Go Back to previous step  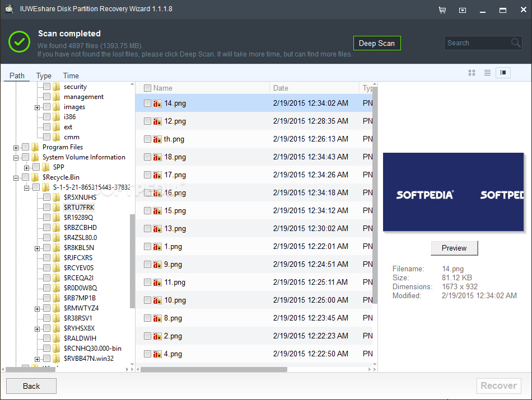point(31,386)
